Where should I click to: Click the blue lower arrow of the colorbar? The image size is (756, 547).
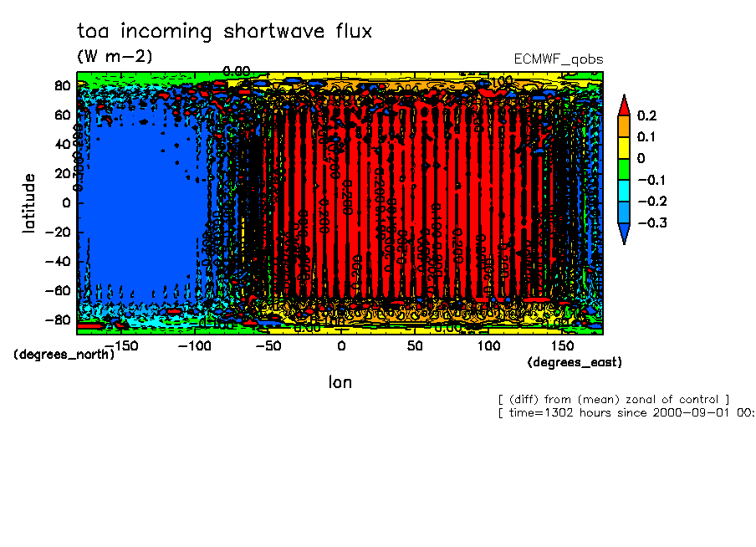[x=624, y=235]
